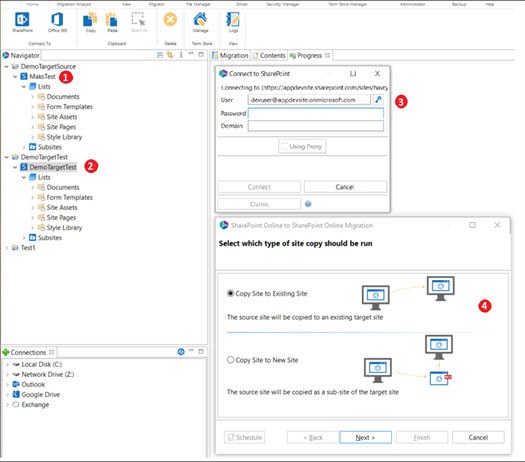Screen dimensions: 525x462
Task: Expand Local Disk (C:) in Connections
Action: (x=7, y=364)
